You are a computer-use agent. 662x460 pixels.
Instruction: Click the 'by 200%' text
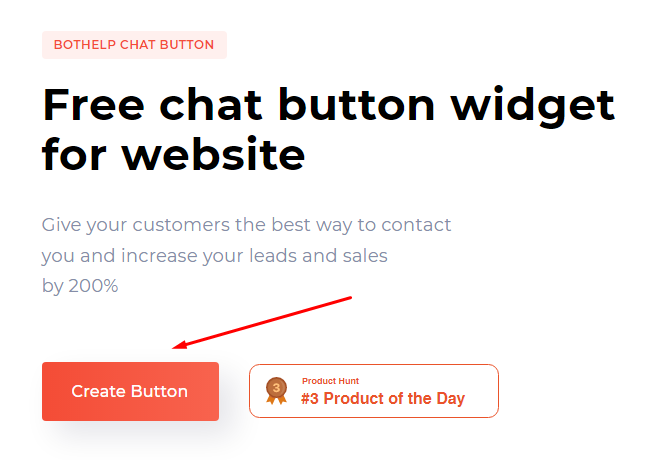coord(80,286)
